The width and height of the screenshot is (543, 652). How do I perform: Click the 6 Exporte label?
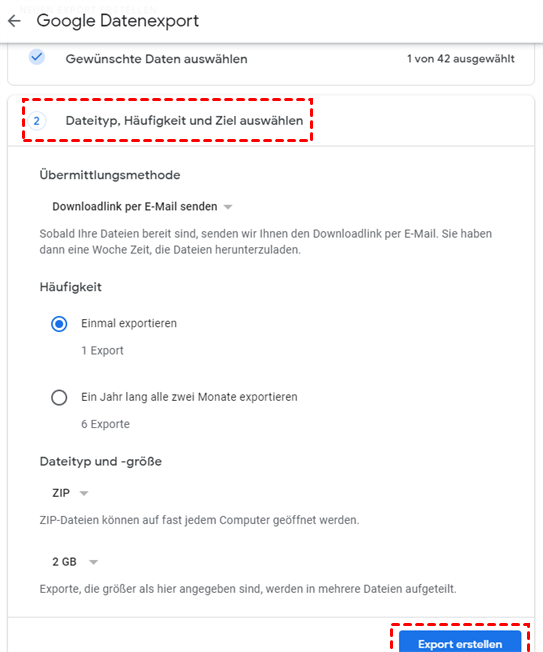coord(105,424)
